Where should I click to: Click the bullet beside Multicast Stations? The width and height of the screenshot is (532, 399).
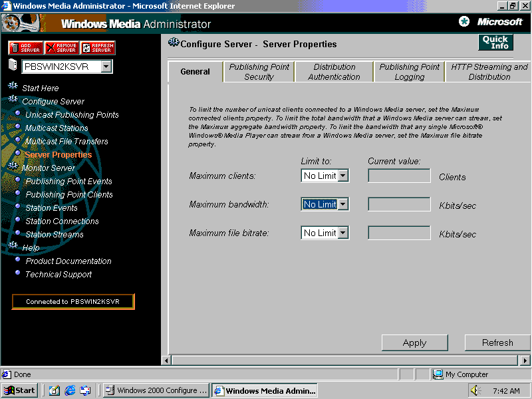[x=18, y=126]
